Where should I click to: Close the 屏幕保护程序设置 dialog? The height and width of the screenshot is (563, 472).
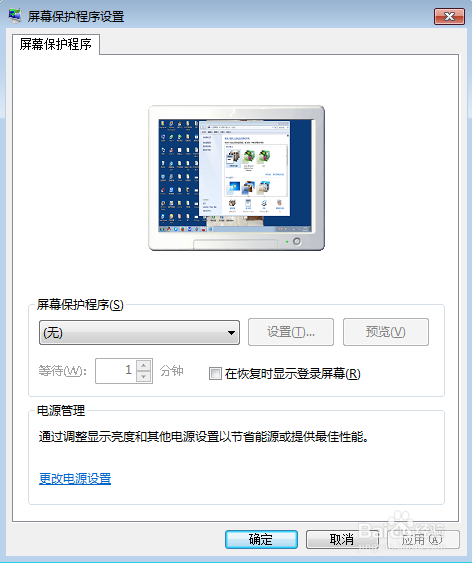tap(449, 17)
